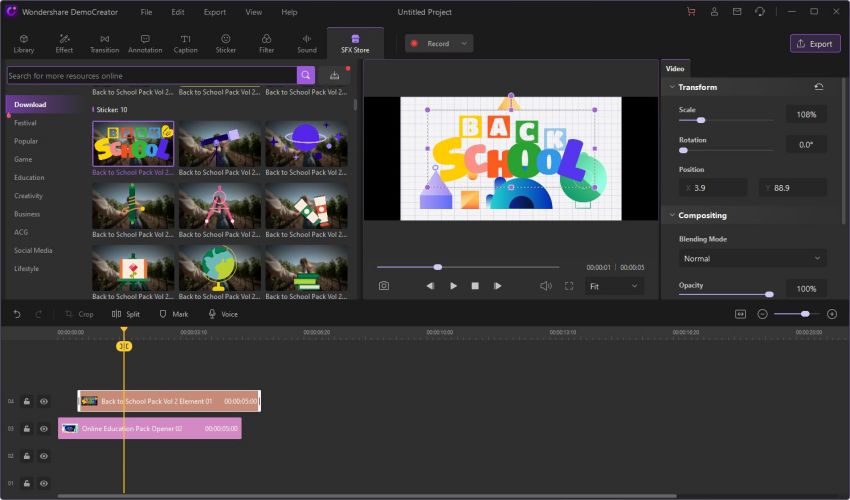Screen dimensions: 850x500
Task: Open the user account icon
Action: pos(714,11)
